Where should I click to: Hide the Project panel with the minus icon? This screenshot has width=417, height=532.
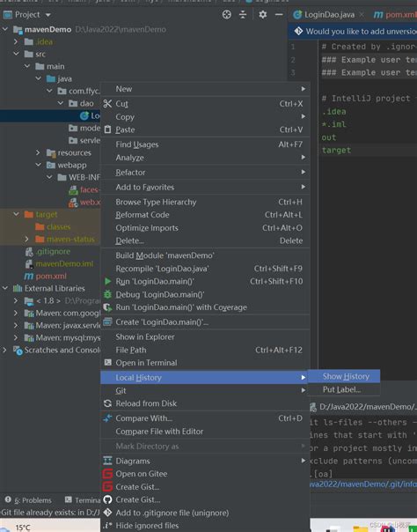[279, 15]
